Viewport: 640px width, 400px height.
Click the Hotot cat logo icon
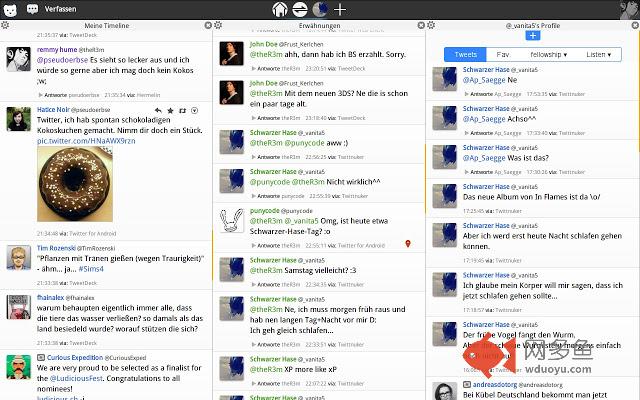coord(10,9)
